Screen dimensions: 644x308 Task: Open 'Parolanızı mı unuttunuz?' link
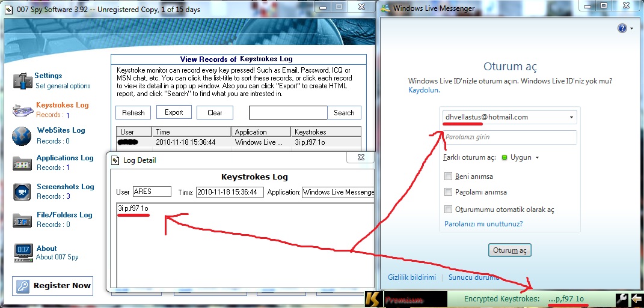click(483, 224)
